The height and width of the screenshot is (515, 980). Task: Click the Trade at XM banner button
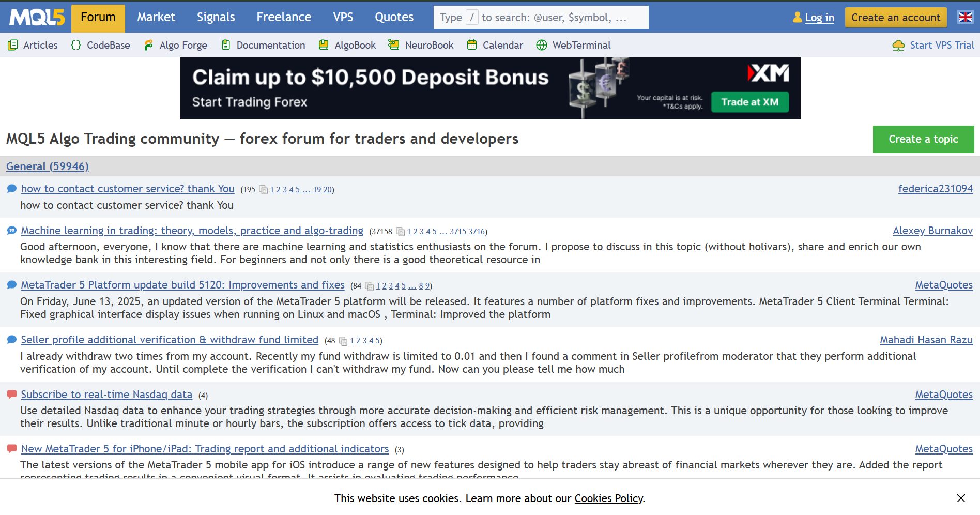[749, 102]
